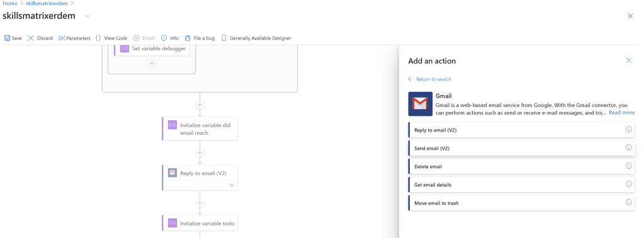Select the Get email details action

coord(522,184)
